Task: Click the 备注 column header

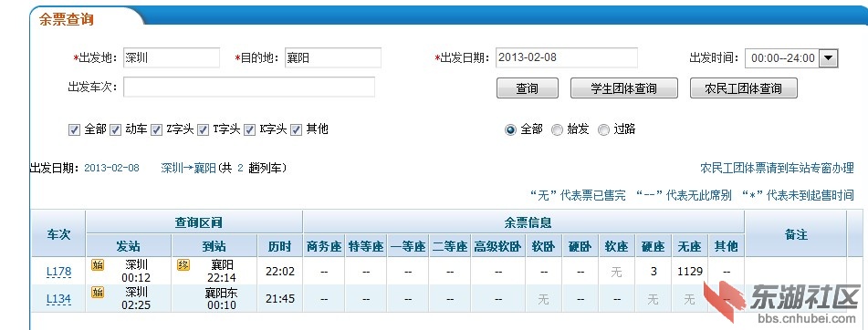Action: click(x=796, y=234)
